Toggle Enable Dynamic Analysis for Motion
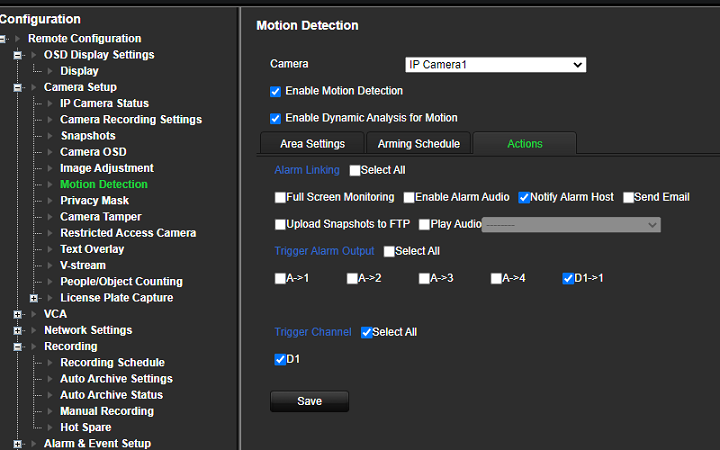The height and width of the screenshot is (450, 720). click(276, 118)
